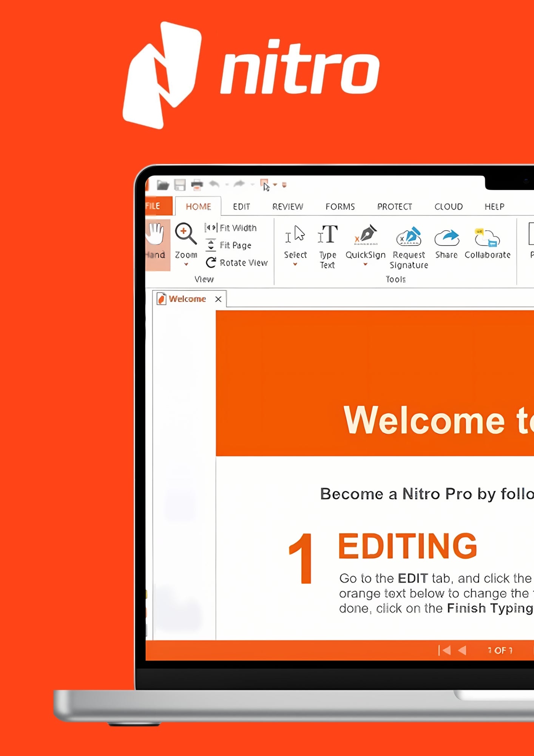The width and height of the screenshot is (534, 756).
Task: Switch to the HOME ribbon tab
Action: 198,207
